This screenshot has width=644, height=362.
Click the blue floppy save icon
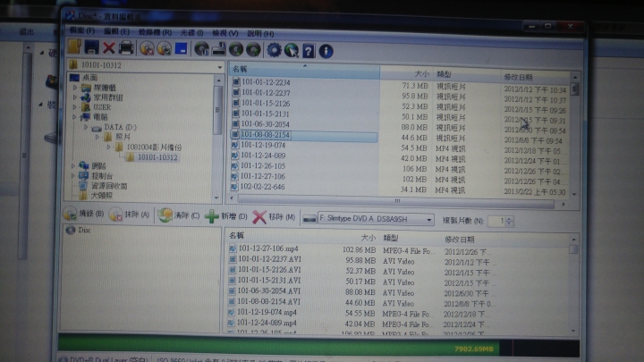click(x=91, y=47)
